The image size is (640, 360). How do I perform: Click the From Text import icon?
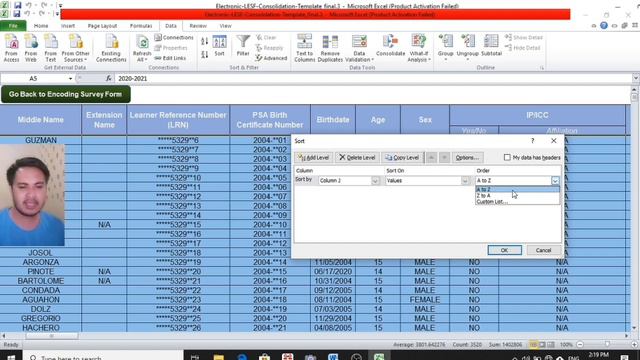tap(51, 48)
